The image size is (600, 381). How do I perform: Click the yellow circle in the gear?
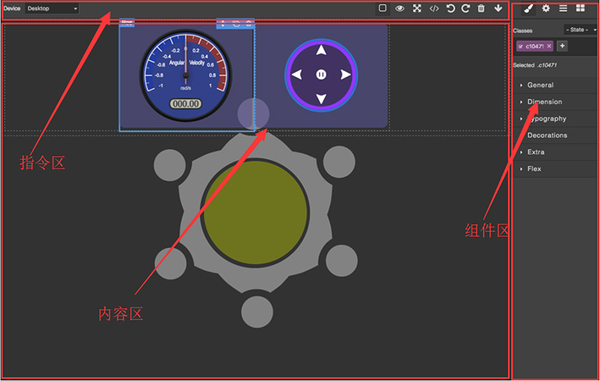255,213
